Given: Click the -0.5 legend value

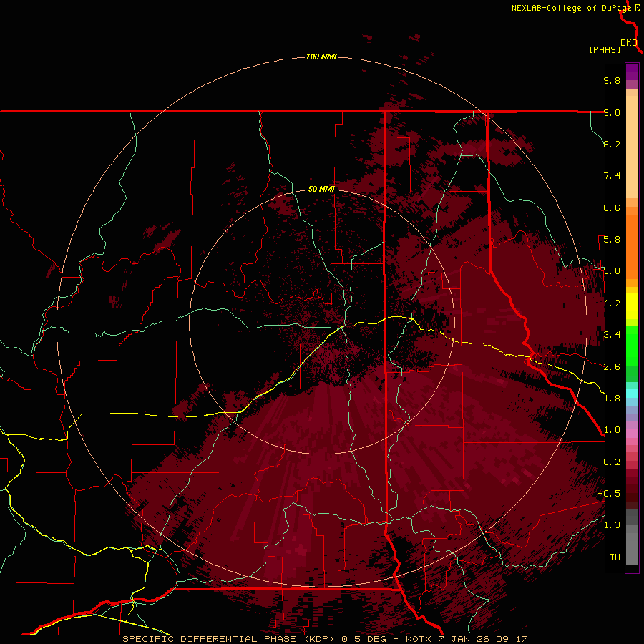Looking at the screenshot, I should 609,494.
